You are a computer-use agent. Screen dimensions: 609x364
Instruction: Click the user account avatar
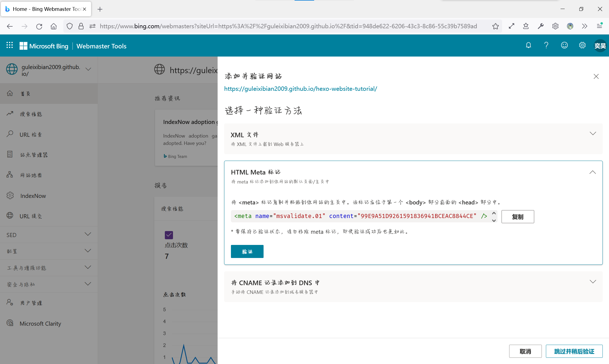click(600, 46)
